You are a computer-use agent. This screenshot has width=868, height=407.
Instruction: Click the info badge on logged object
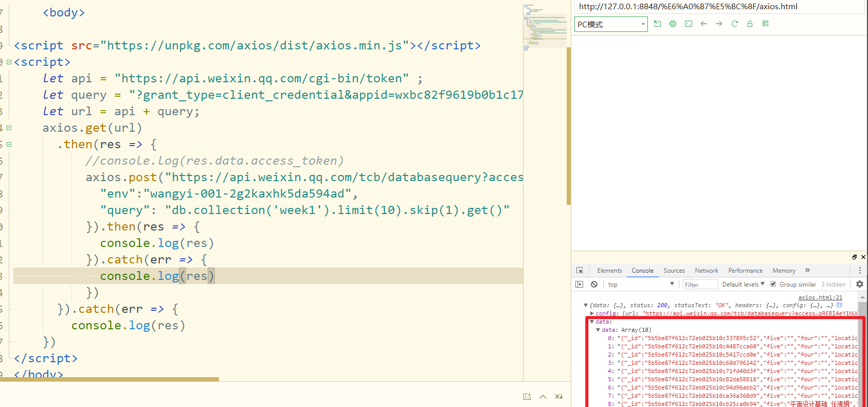tap(839, 305)
